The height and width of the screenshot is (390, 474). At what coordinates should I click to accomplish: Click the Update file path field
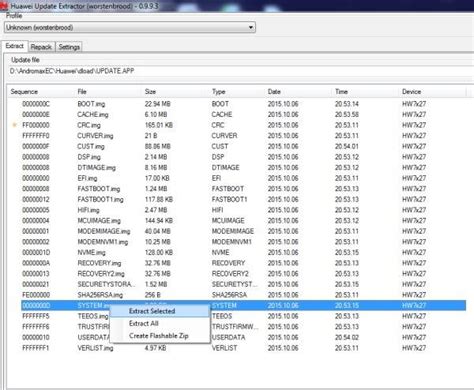240,71
